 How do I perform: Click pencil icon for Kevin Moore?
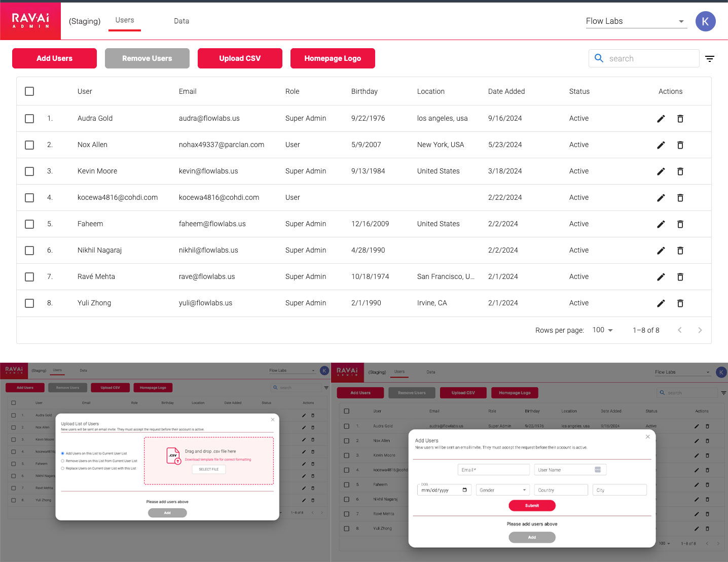[661, 171]
